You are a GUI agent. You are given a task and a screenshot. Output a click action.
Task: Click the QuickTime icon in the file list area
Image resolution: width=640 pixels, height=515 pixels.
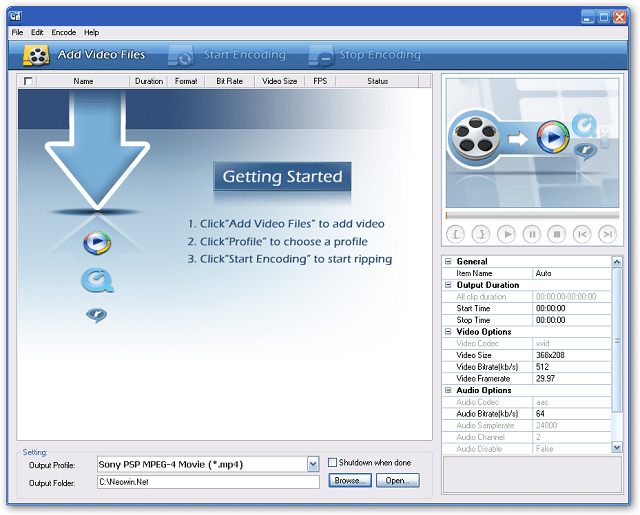pos(97,280)
